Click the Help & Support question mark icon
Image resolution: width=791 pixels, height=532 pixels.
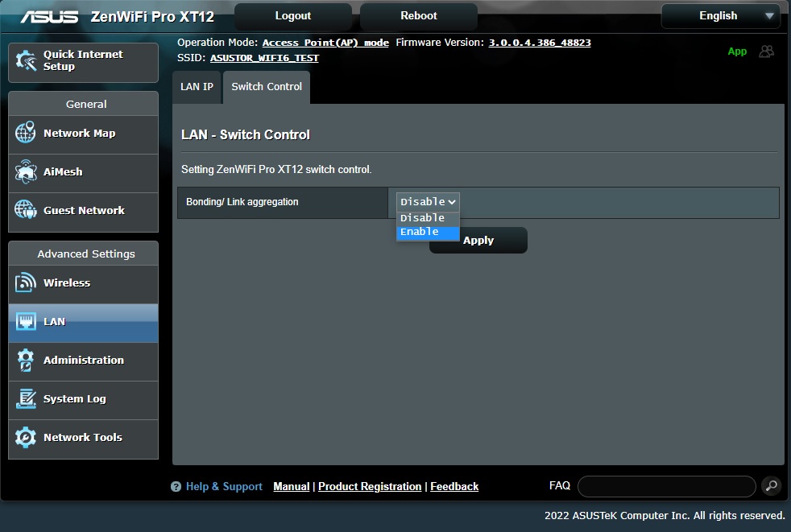click(x=176, y=487)
